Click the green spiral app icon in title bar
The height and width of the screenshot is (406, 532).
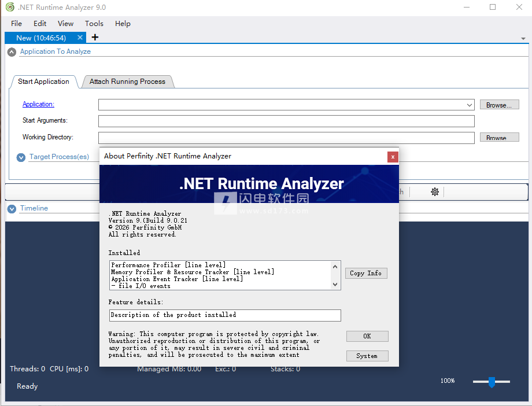tap(10, 8)
